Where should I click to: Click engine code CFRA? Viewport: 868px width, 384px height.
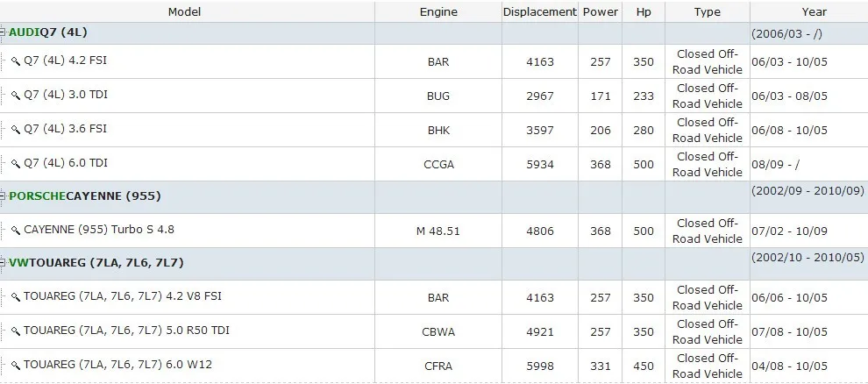[438, 366]
